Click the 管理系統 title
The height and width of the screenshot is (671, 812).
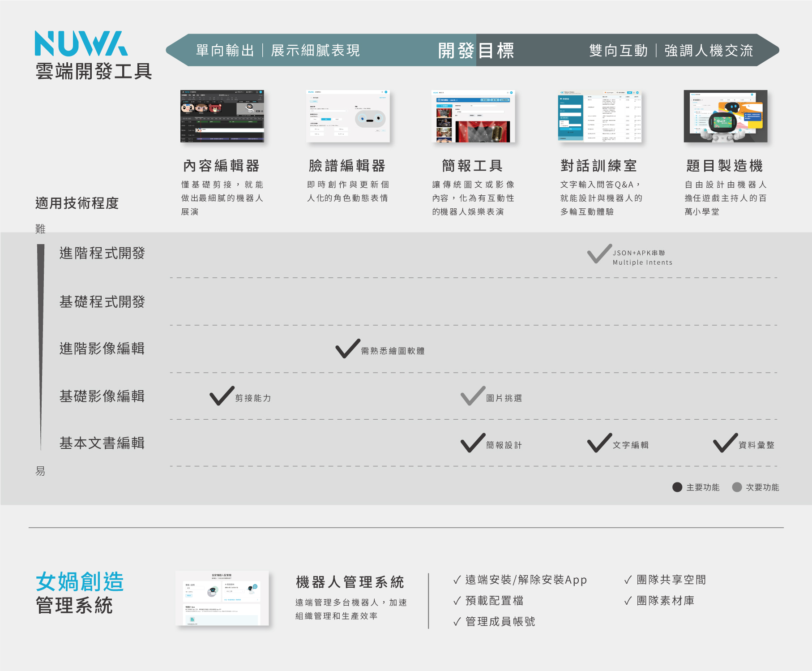pyautogui.click(x=74, y=606)
